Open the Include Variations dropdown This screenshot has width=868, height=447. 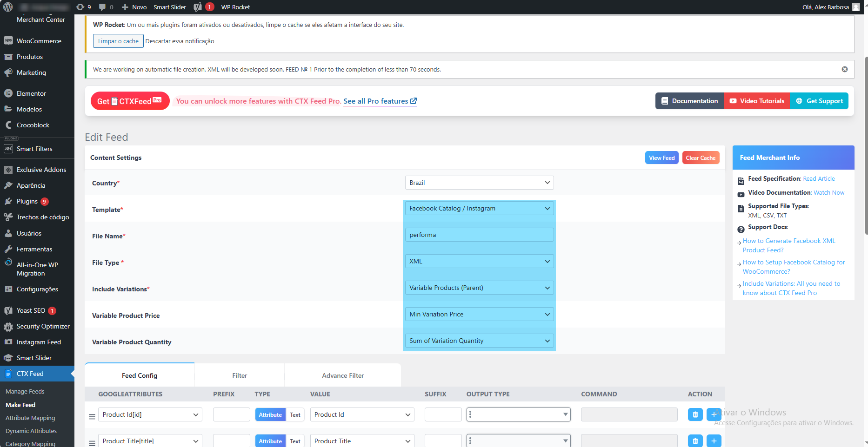tap(479, 288)
